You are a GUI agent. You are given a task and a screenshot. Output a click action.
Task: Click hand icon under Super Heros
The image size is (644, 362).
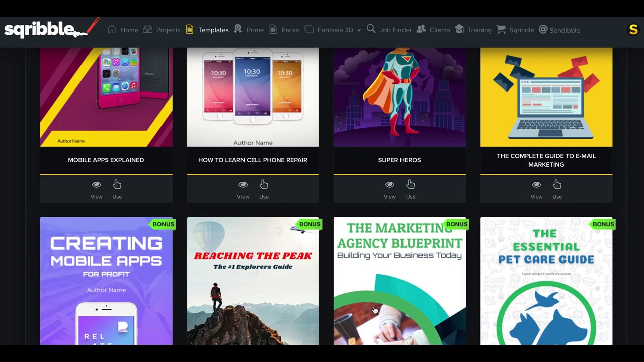coord(411,185)
